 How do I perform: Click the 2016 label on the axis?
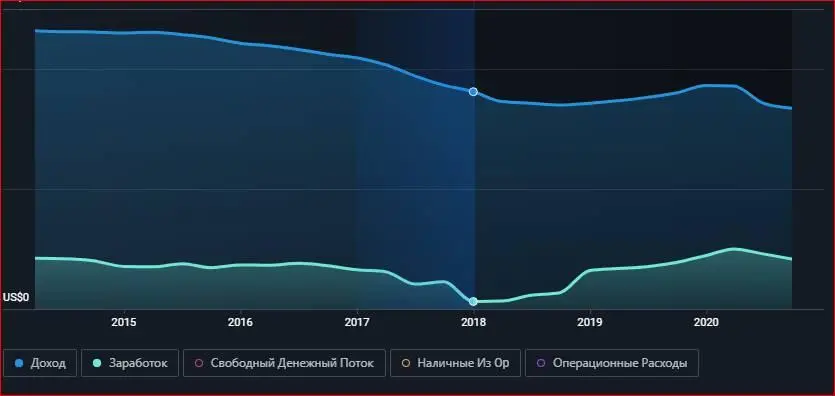coord(240,323)
